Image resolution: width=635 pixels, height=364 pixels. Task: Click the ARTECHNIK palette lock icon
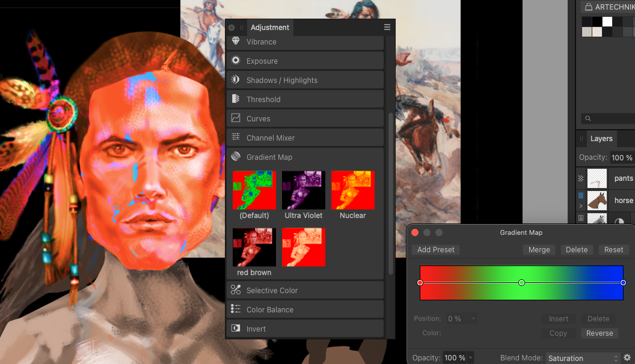click(x=589, y=7)
